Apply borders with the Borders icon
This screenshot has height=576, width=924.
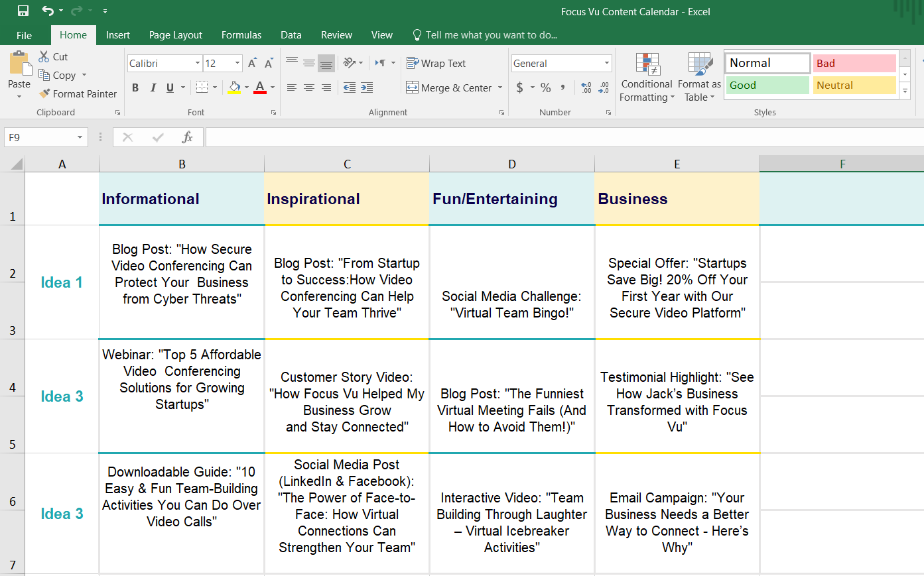point(202,87)
